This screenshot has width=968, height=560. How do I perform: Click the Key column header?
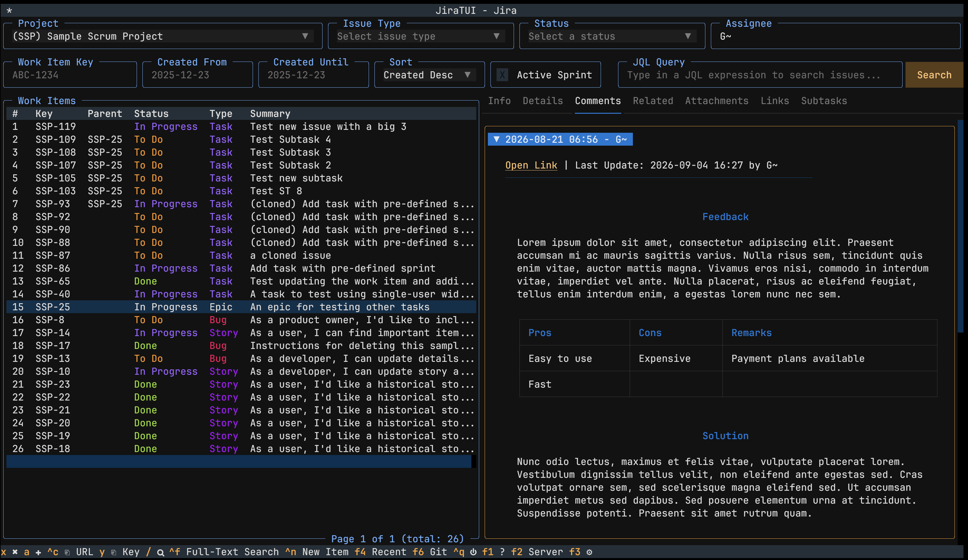(44, 114)
